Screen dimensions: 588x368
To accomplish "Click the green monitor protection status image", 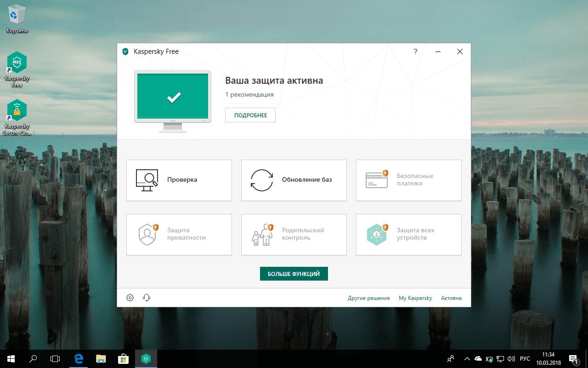I will [x=173, y=101].
